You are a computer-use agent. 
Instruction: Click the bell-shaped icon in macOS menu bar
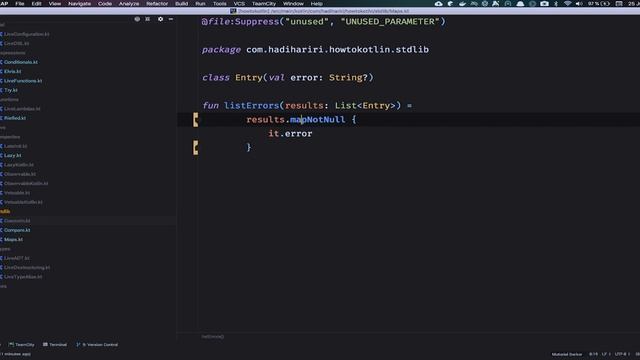(x=520, y=4)
